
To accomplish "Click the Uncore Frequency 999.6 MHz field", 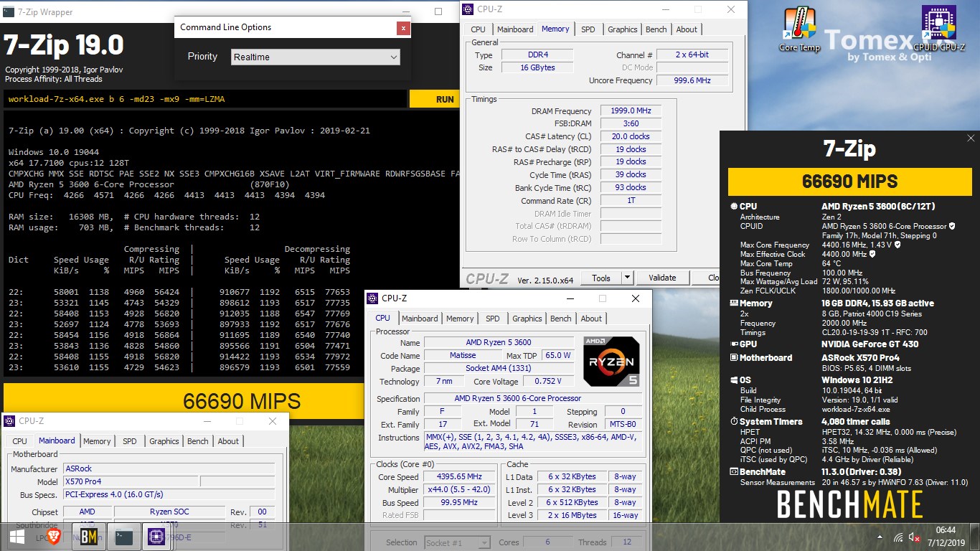I will coord(693,80).
